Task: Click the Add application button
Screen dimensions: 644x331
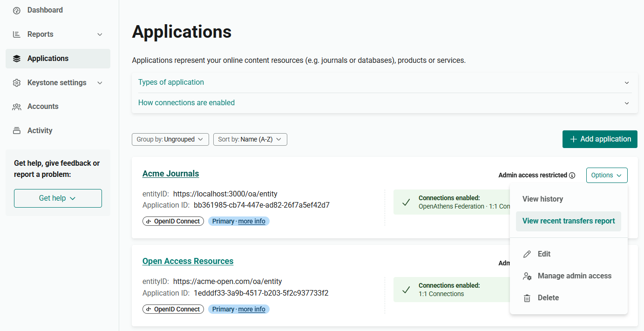Action: (600, 139)
